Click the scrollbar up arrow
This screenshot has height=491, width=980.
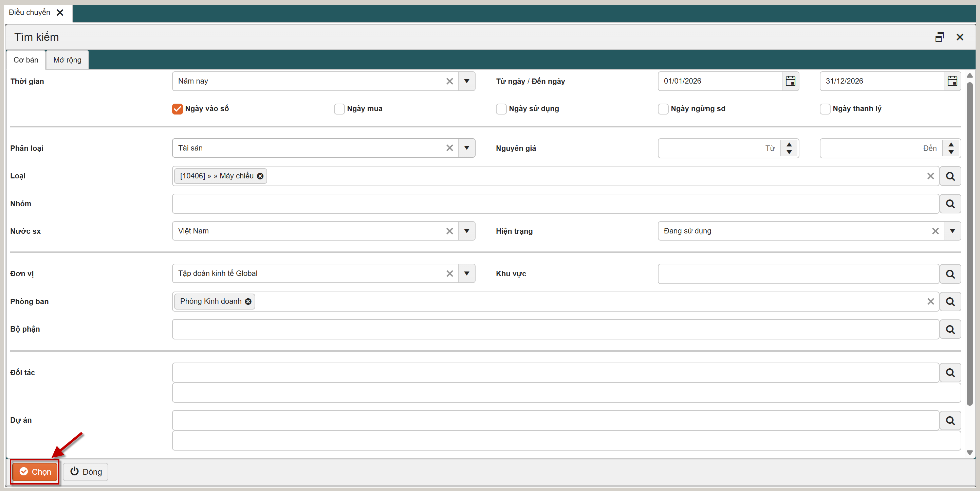[970, 76]
